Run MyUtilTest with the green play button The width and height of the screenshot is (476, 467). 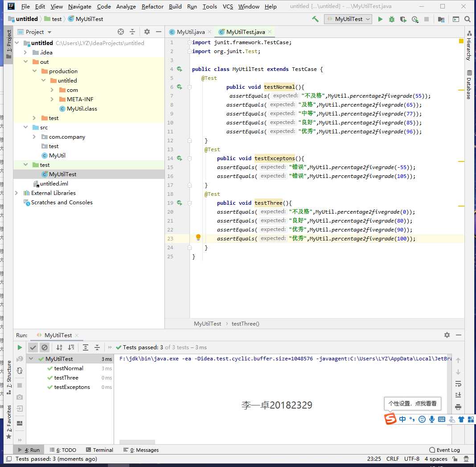[380, 19]
